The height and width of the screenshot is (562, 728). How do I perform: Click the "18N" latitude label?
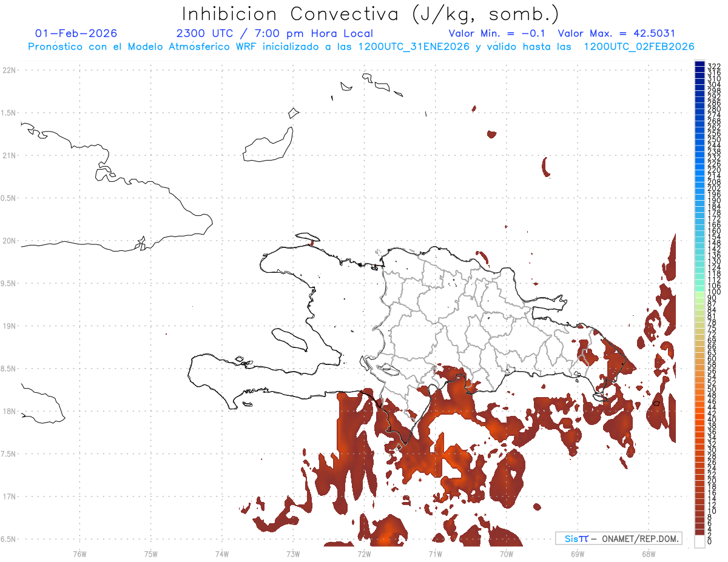tap(10, 412)
